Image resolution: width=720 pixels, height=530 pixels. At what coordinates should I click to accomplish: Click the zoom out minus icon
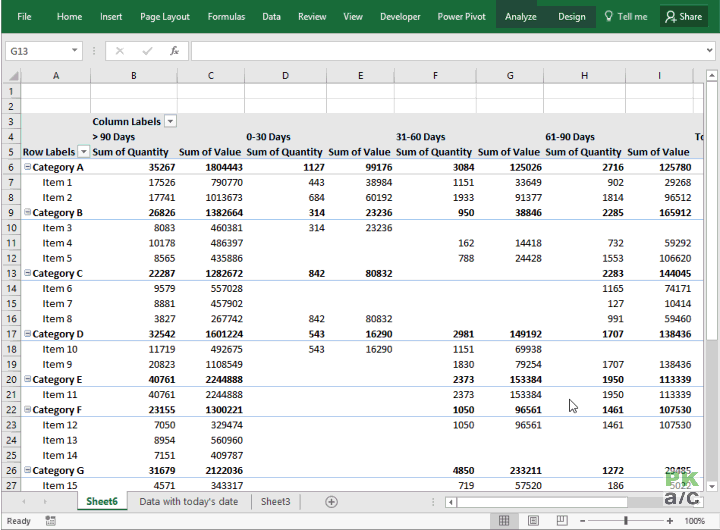(x=582, y=521)
